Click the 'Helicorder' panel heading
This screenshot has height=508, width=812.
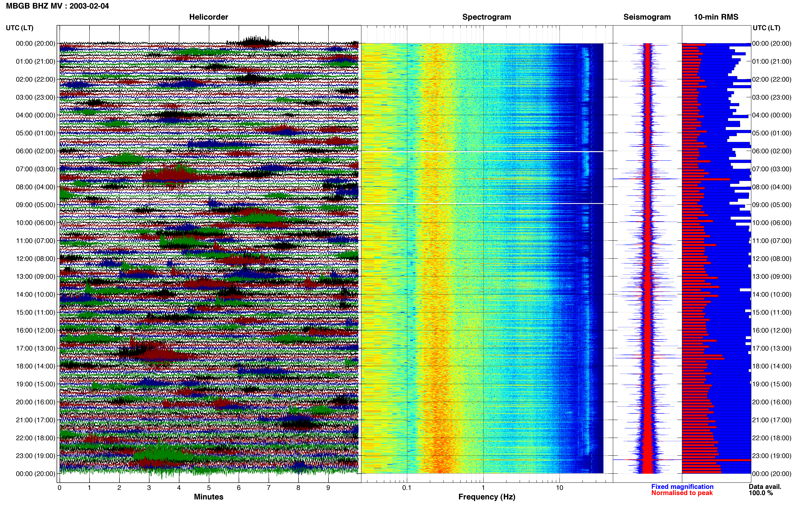(x=209, y=17)
